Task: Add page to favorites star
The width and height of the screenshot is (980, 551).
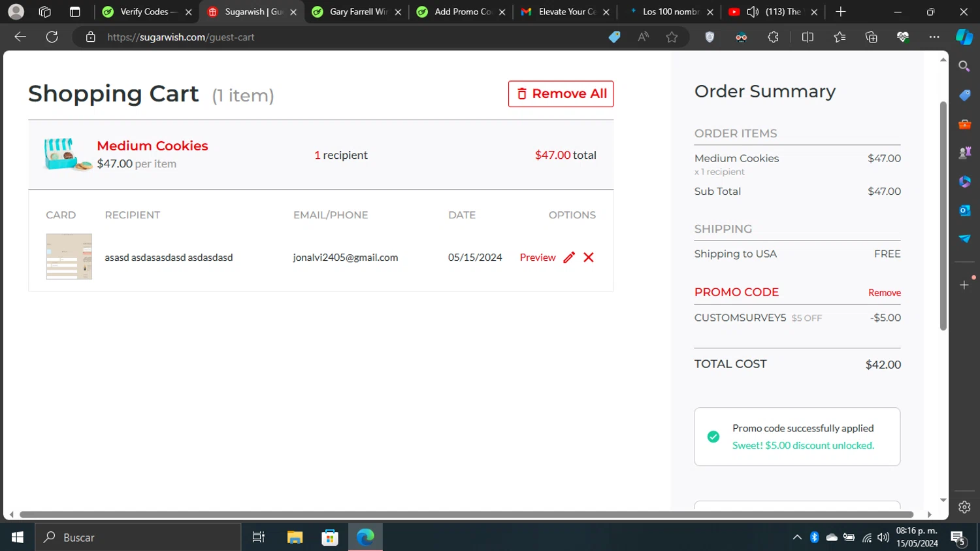Action: [672, 37]
